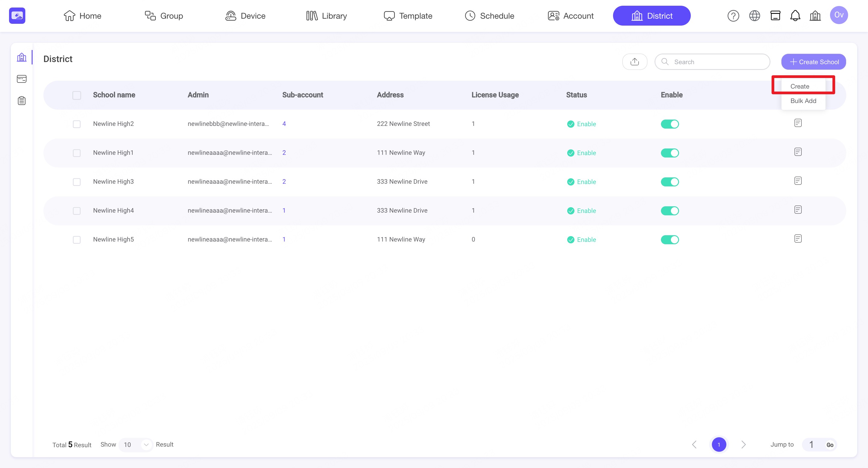Check the Newline High3 row checkbox
Image resolution: width=868 pixels, height=468 pixels.
(77, 182)
